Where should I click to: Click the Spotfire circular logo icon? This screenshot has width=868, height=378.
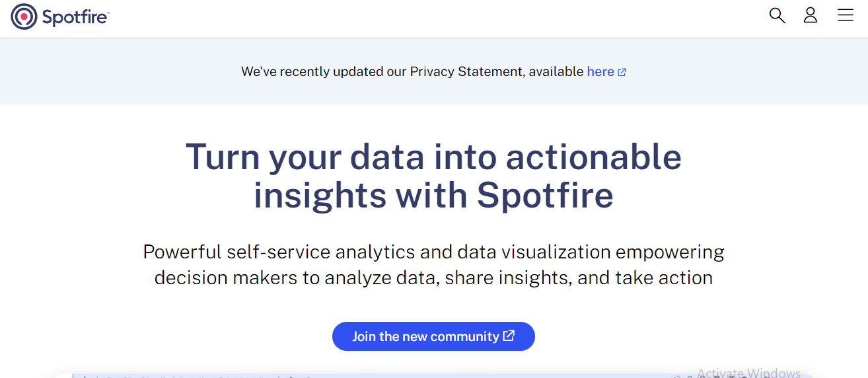coord(24,17)
